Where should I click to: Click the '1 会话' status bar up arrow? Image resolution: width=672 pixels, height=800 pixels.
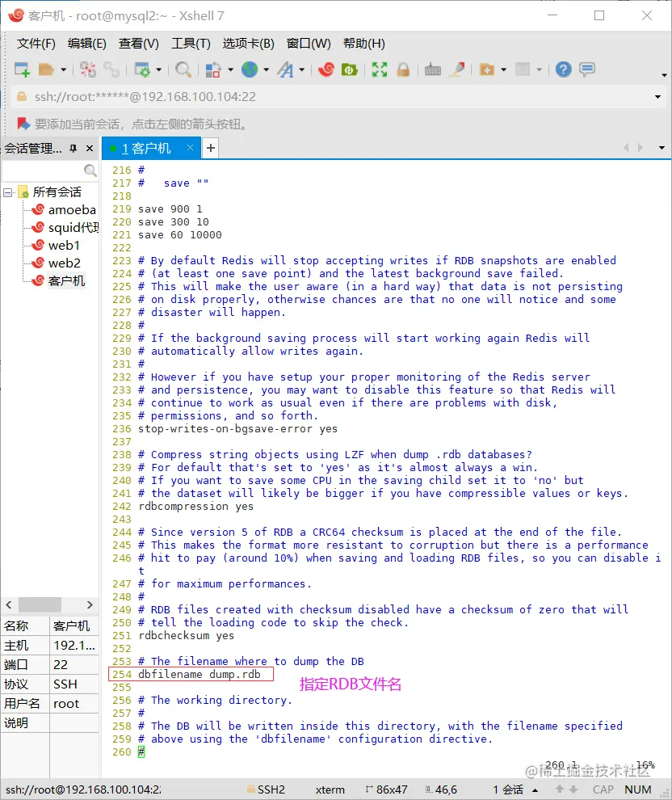(535, 789)
